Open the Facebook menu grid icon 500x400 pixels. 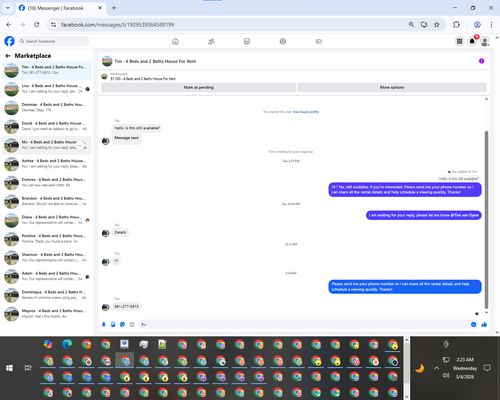pyautogui.click(x=459, y=41)
